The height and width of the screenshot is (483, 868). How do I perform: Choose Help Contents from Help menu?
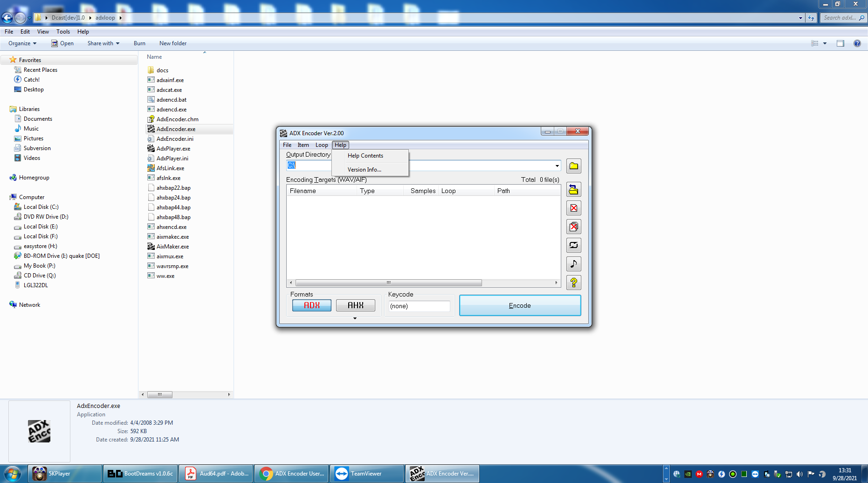(365, 156)
